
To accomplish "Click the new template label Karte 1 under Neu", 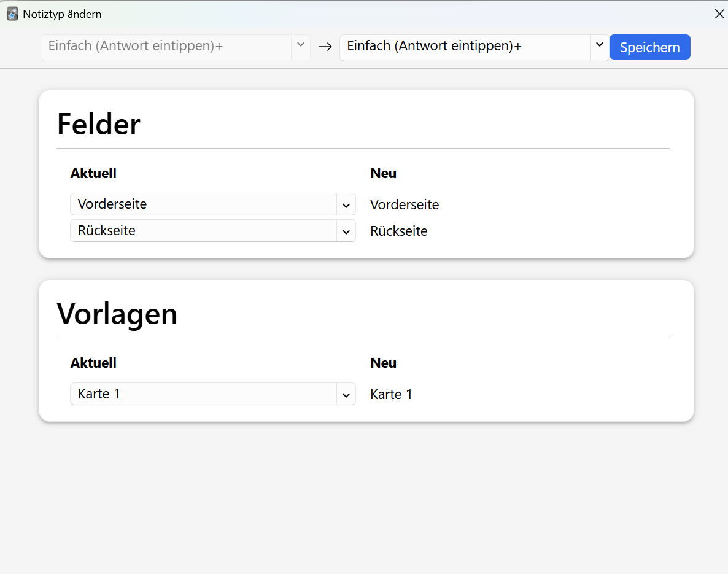I will pyautogui.click(x=391, y=394).
